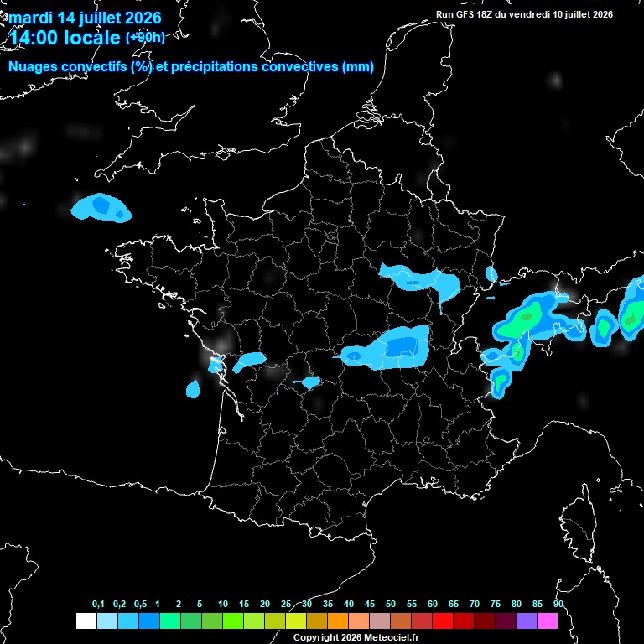Click the 'mardi 14 juillet 2026' date label
This screenshot has width=644, height=644.
[85, 18]
